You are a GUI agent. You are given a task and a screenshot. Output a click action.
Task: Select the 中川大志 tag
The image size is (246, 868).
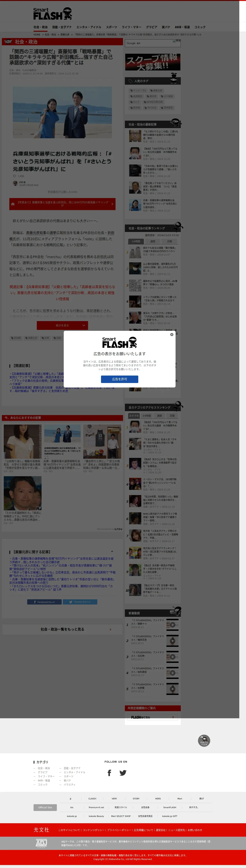coord(150,107)
